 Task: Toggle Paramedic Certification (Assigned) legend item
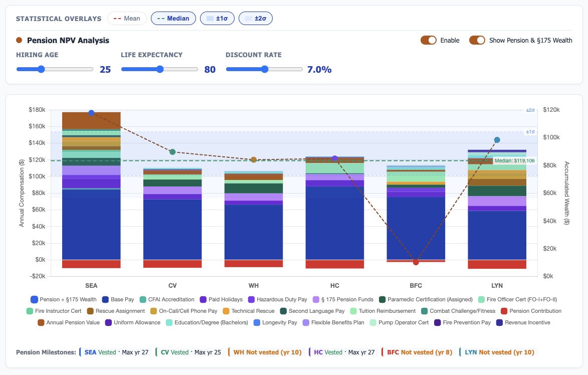pos(426,300)
